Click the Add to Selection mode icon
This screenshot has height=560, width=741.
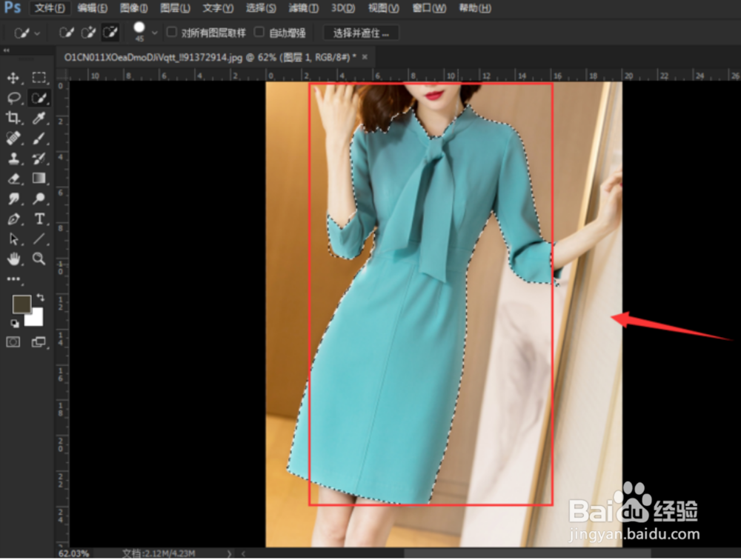[88, 33]
